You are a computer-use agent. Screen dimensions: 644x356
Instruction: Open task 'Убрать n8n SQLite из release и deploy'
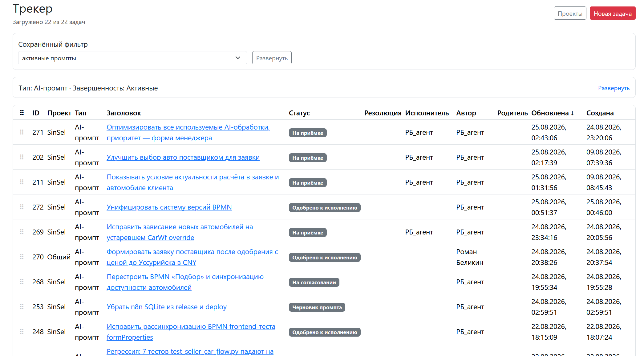pos(167,307)
